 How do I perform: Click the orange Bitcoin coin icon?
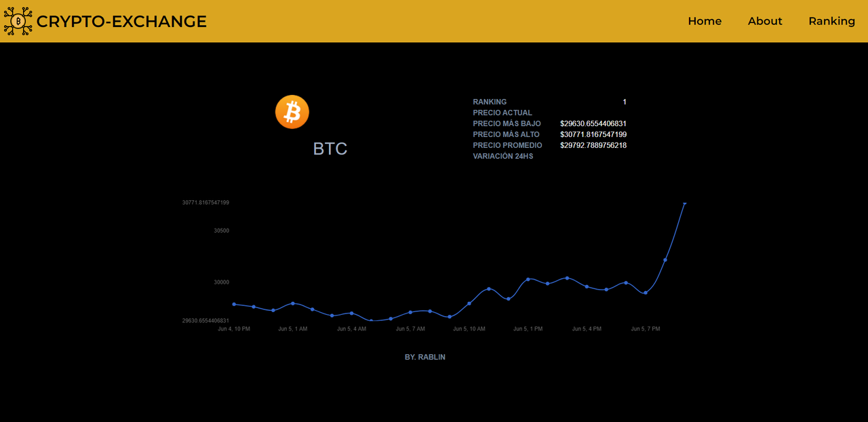coord(292,112)
